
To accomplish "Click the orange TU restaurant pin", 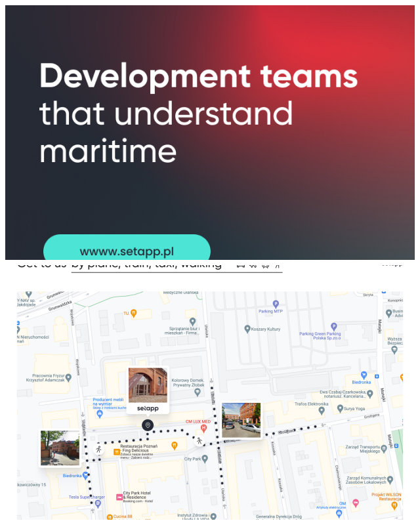I will coord(134,314).
